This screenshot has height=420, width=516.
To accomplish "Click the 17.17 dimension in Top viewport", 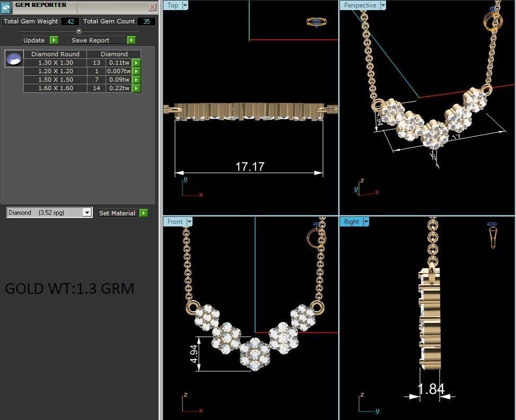I will click(x=250, y=167).
